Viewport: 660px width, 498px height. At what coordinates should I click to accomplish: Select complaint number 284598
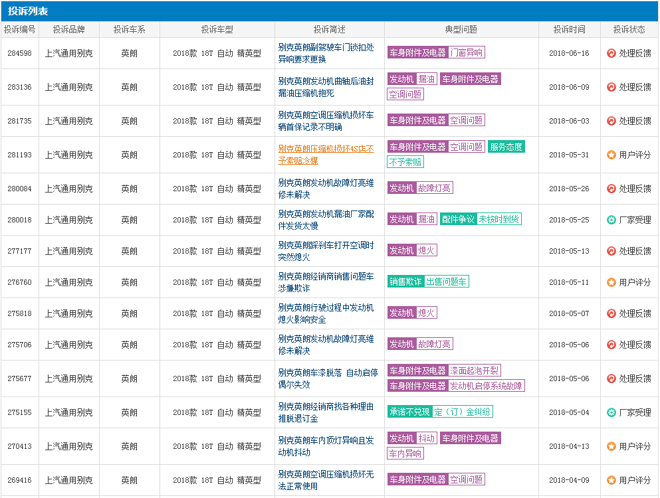tap(19, 53)
